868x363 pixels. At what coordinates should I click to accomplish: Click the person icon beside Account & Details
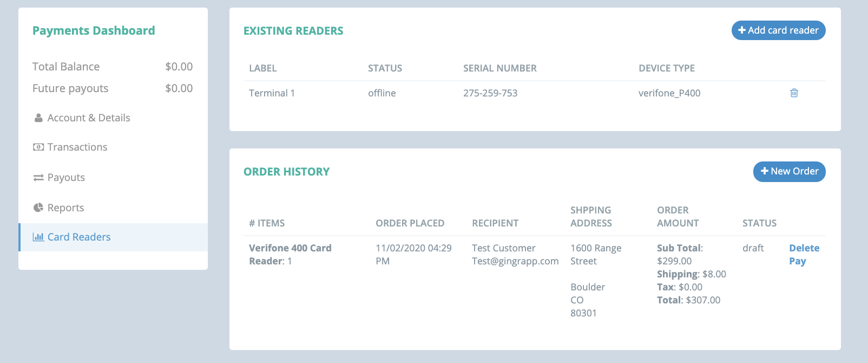38,118
